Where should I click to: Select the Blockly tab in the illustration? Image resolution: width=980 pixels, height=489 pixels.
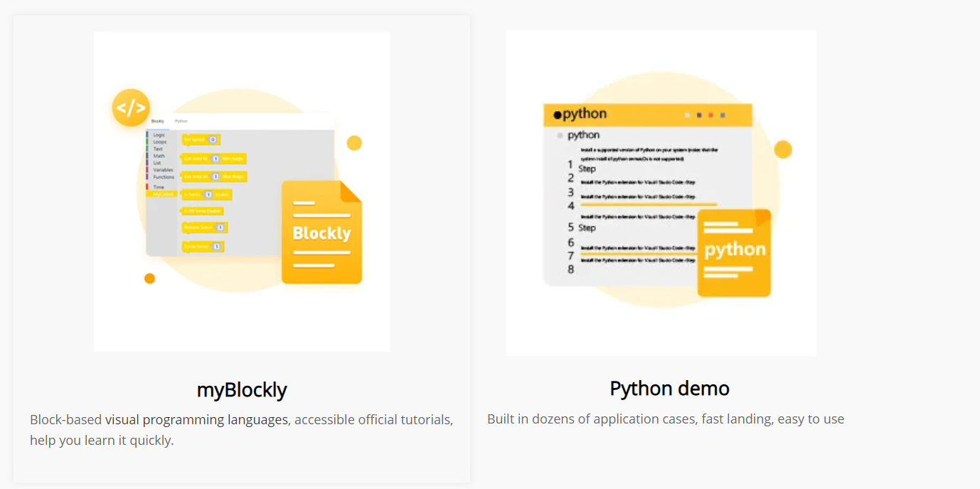[x=157, y=122]
